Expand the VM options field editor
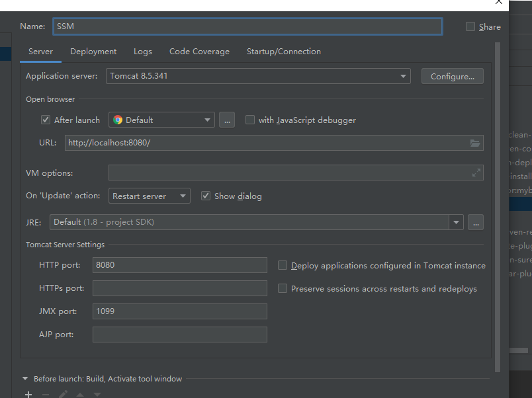This screenshot has height=398, width=532. tap(476, 173)
